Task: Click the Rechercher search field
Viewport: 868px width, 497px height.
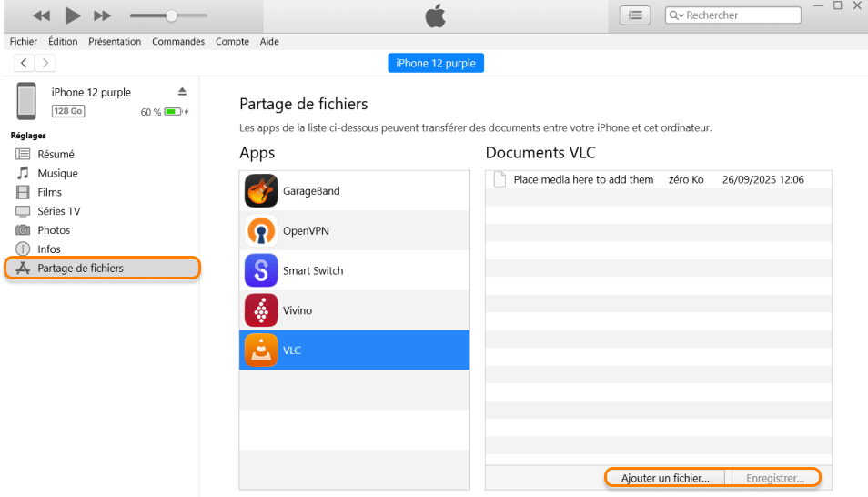Action: [733, 15]
